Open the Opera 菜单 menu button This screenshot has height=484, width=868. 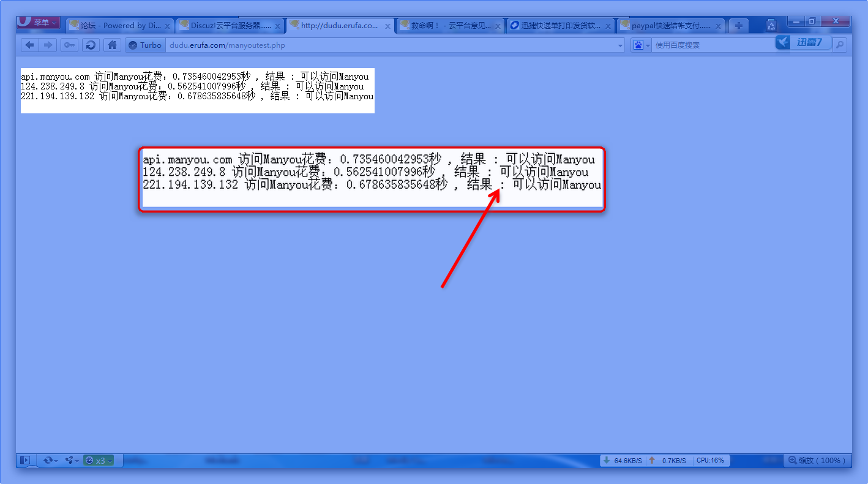(39, 23)
